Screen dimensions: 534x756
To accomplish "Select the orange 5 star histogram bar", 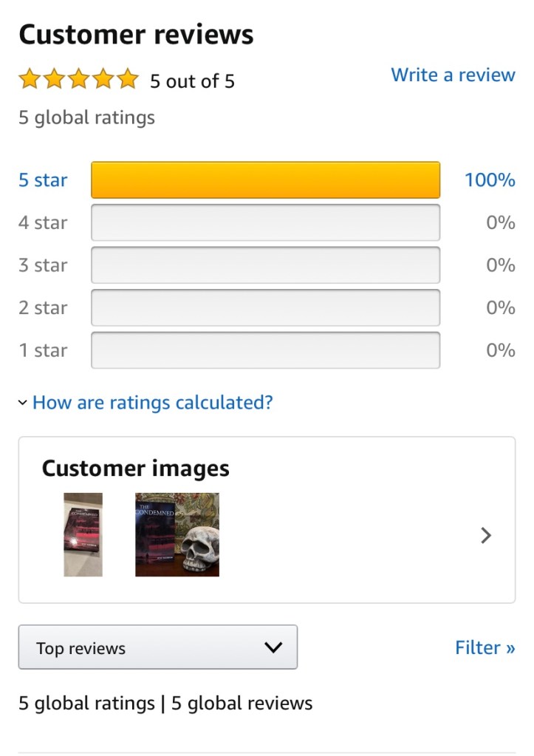I will [265, 180].
